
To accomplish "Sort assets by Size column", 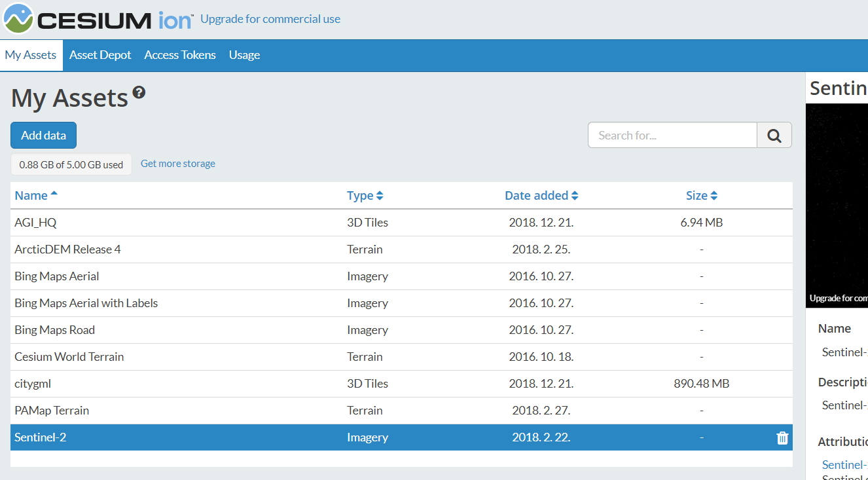I will [x=702, y=195].
